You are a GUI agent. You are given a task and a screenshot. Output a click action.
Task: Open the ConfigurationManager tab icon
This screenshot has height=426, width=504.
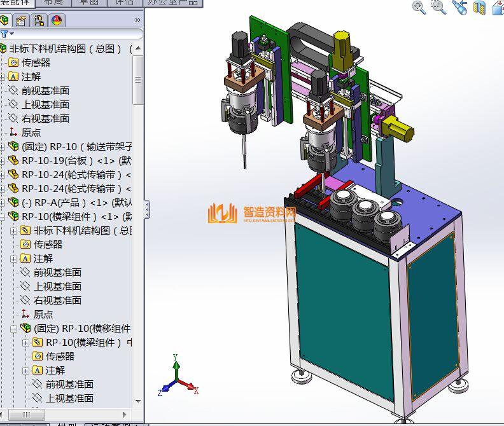39,20
